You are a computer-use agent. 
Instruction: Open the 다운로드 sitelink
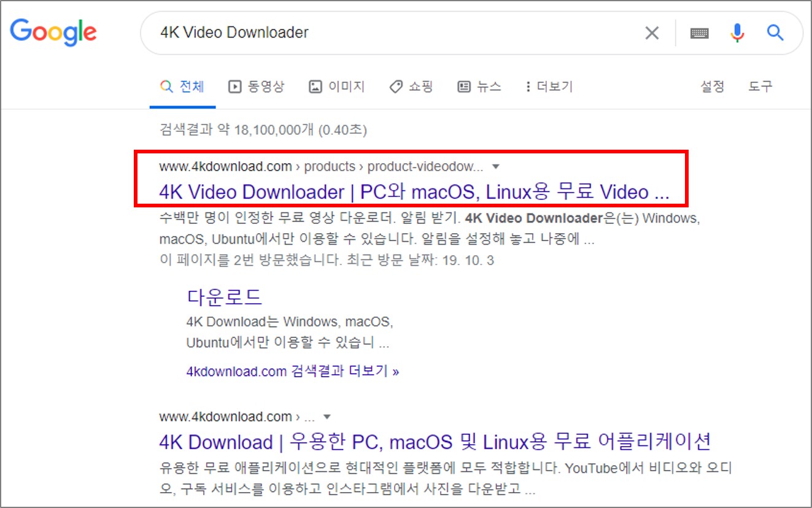(225, 297)
